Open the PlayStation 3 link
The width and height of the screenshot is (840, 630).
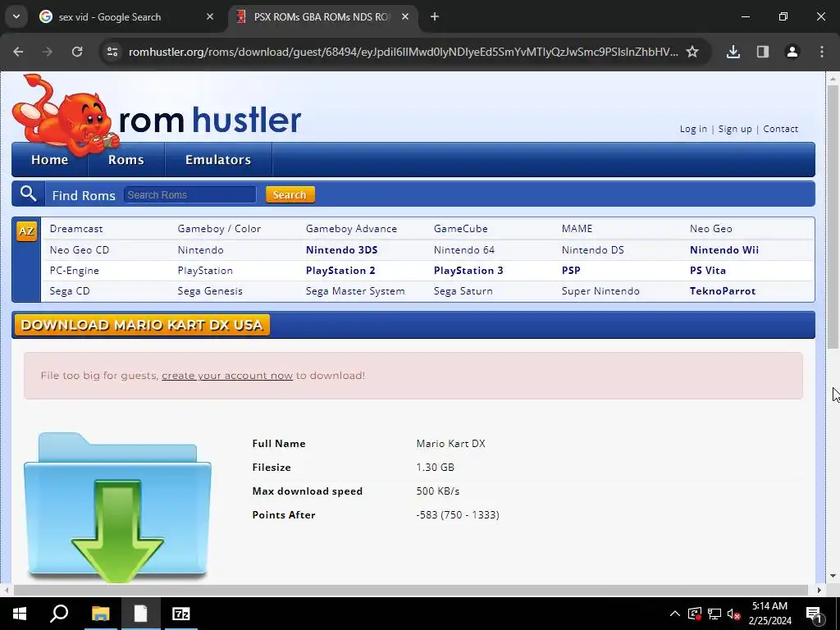pos(468,271)
